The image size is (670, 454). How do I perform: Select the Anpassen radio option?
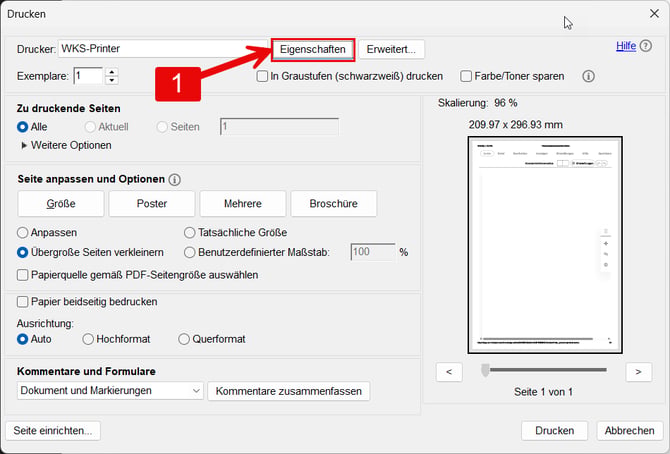(23, 233)
